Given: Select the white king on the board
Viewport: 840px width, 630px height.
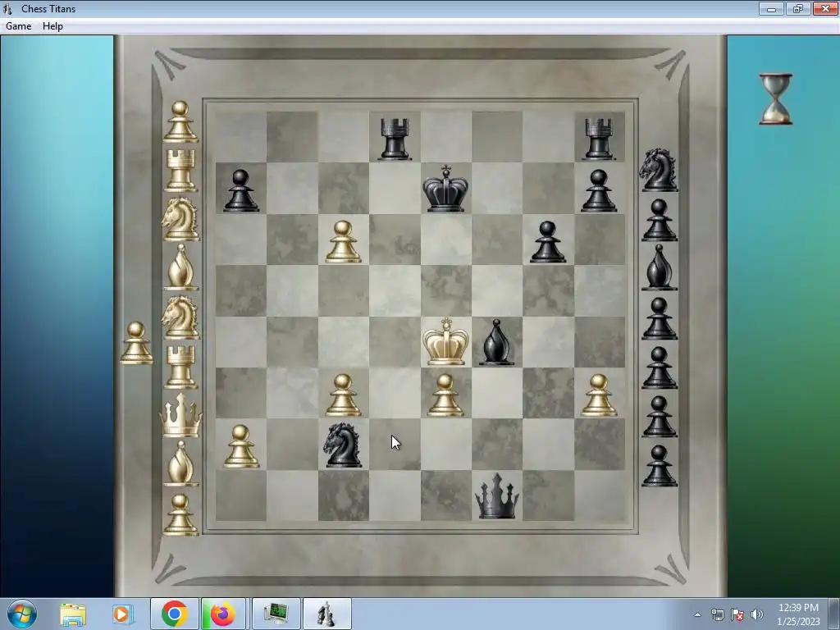Looking at the screenshot, I should point(445,341).
